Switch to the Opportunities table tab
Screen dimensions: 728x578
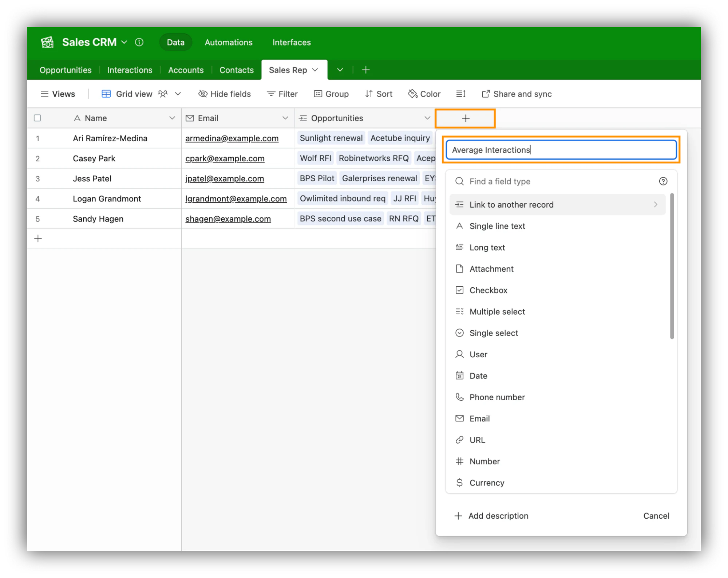click(x=66, y=70)
